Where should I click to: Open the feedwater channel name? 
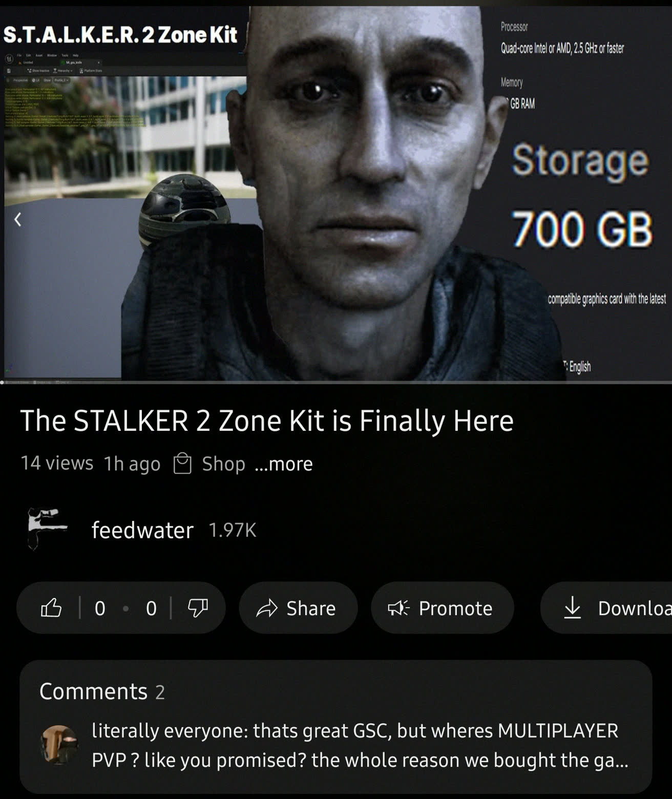[142, 530]
